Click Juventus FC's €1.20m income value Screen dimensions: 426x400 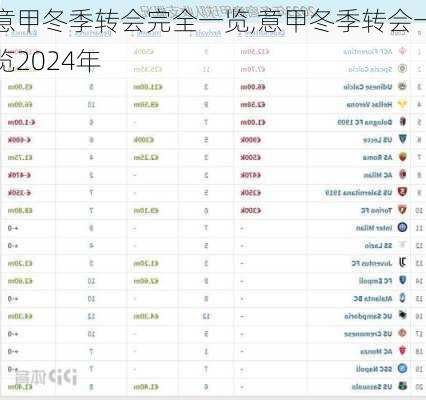(x=146, y=263)
